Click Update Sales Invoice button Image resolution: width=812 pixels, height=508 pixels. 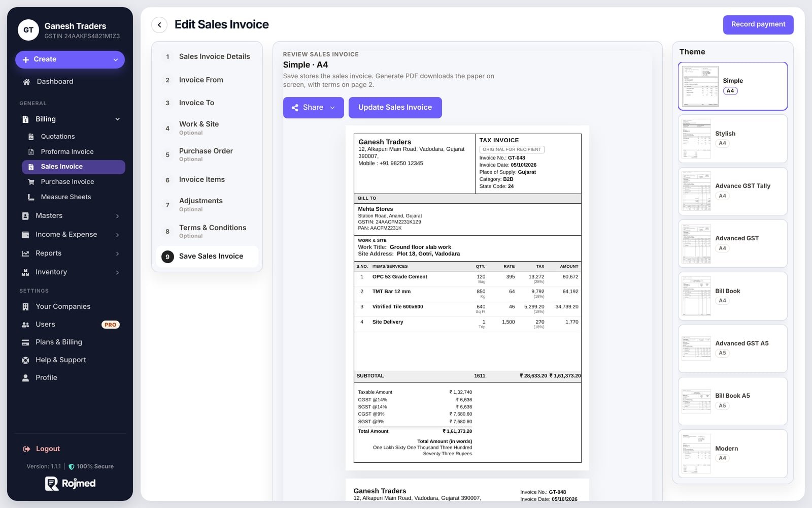tap(395, 108)
